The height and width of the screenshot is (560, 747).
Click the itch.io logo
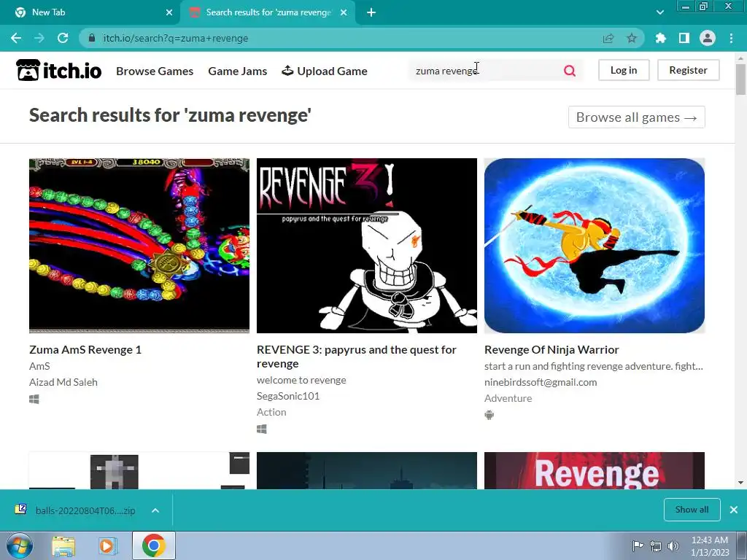click(x=59, y=70)
